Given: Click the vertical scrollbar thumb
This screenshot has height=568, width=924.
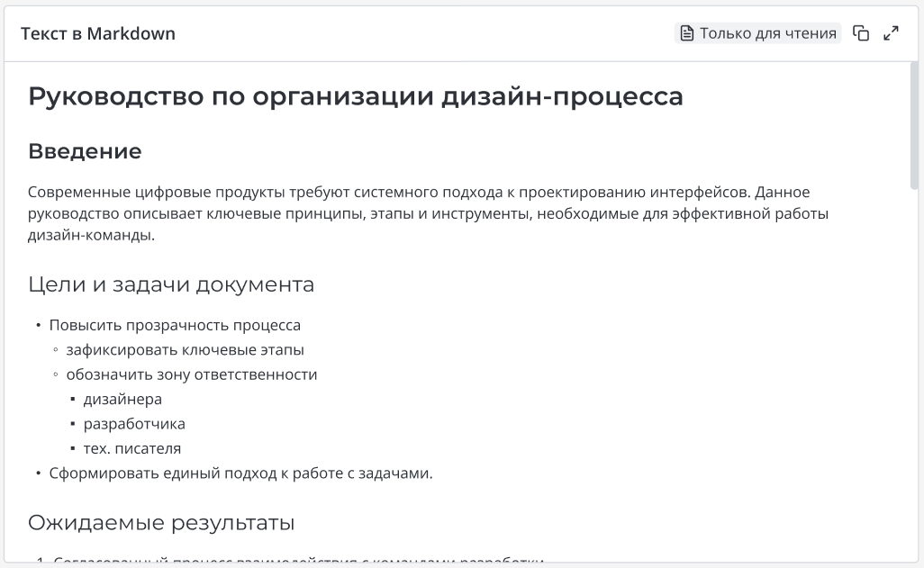Looking at the screenshot, I should (x=915, y=126).
